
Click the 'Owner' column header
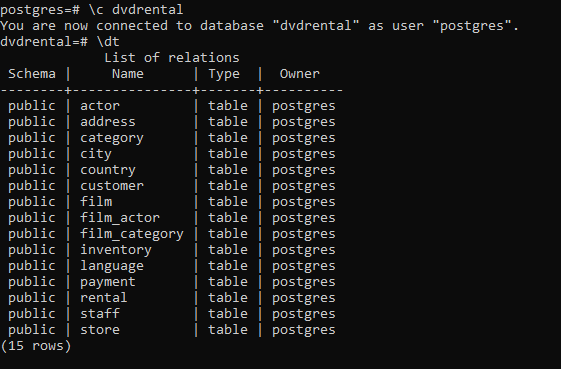pos(299,74)
